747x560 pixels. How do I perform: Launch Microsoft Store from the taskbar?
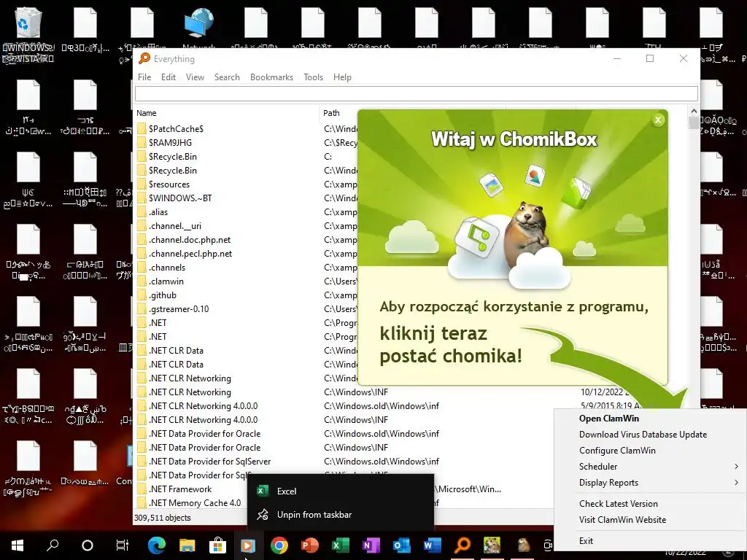pos(217,545)
